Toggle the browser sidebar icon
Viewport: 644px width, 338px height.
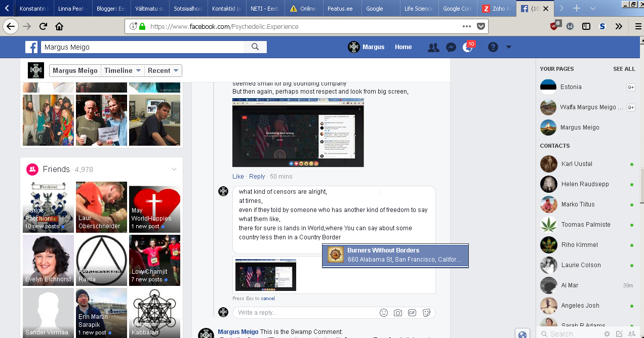(x=586, y=26)
